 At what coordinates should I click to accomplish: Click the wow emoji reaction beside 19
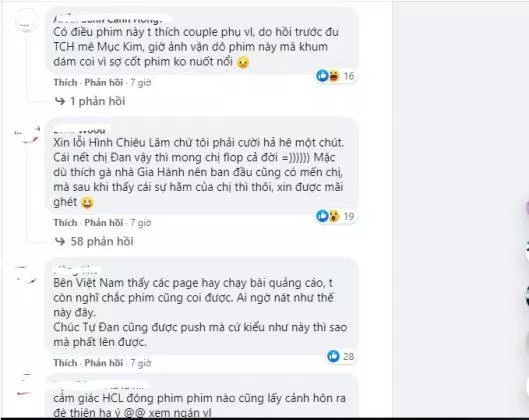tap(334, 216)
